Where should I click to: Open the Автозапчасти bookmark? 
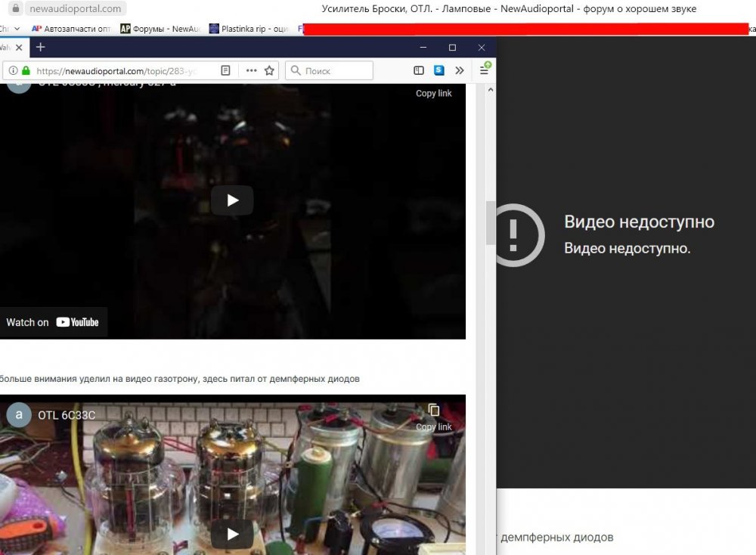point(72,29)
